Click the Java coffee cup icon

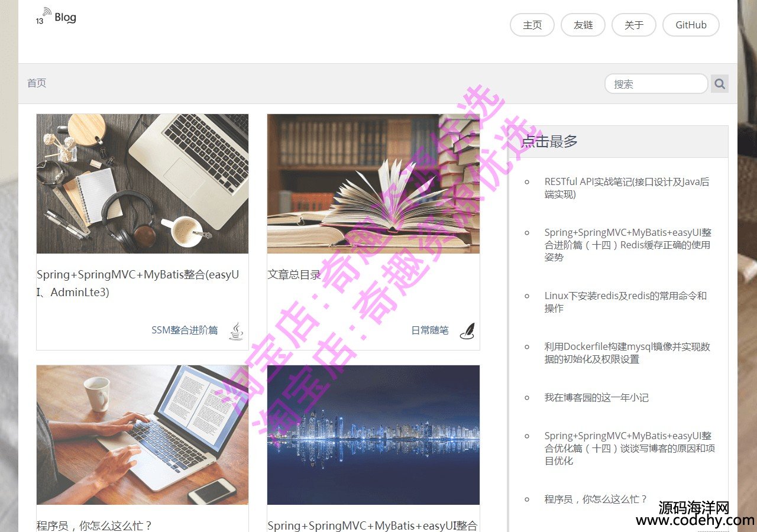click(x=237, y=331)
